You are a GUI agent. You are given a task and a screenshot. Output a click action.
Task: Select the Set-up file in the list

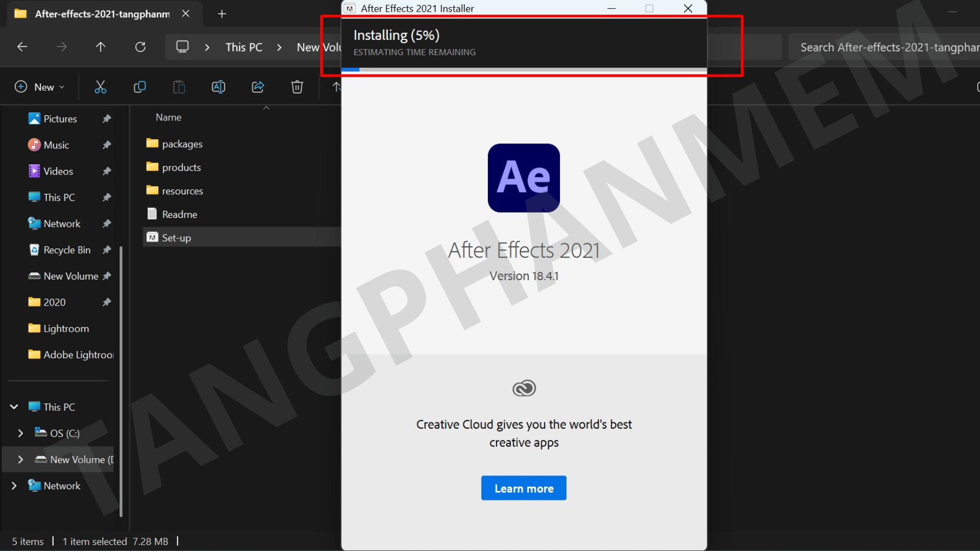tap(177, 237)
